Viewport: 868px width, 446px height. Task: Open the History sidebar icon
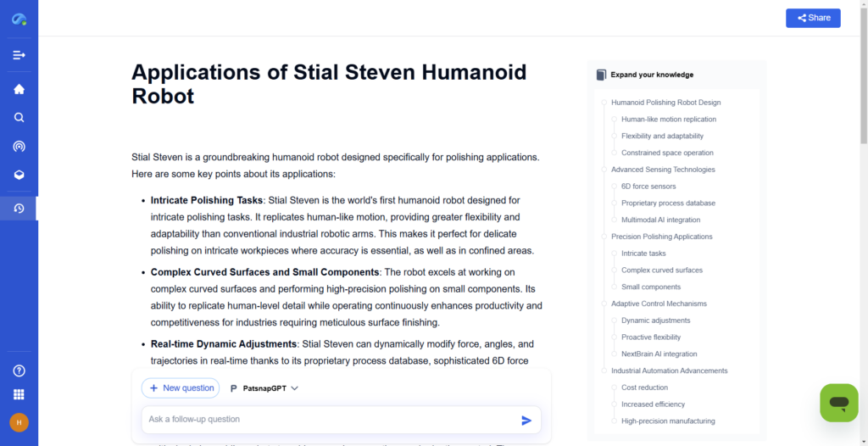(x=19, y=209)
